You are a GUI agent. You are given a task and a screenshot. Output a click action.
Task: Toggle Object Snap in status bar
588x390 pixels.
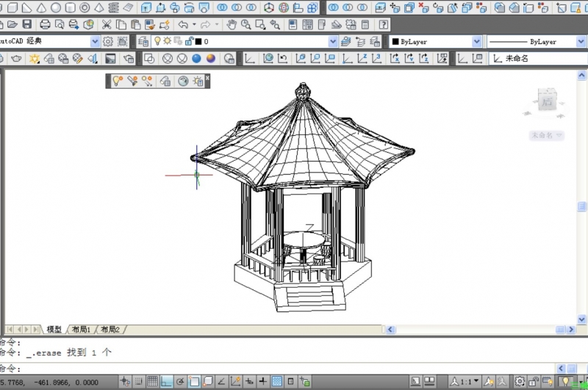click(194, 382)
